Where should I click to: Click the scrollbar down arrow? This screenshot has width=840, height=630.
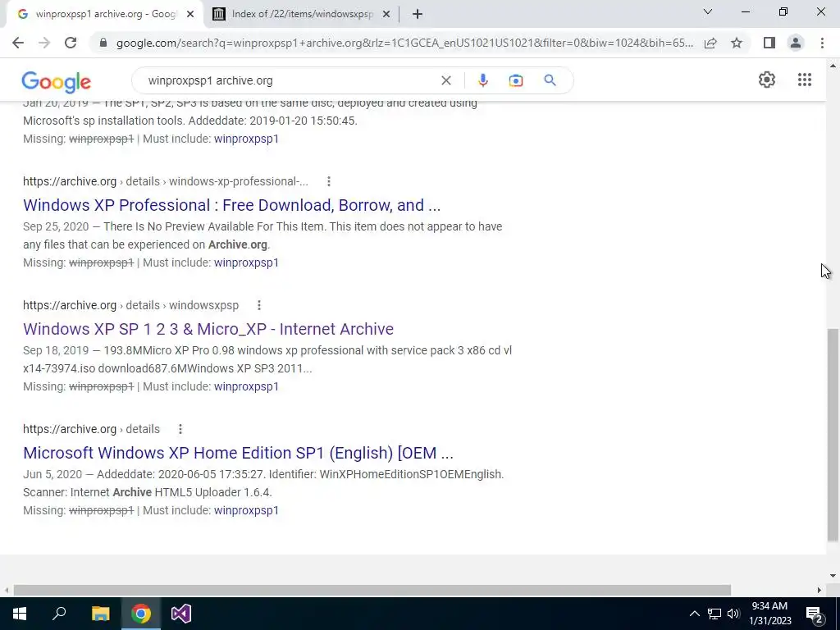[832, 576]
